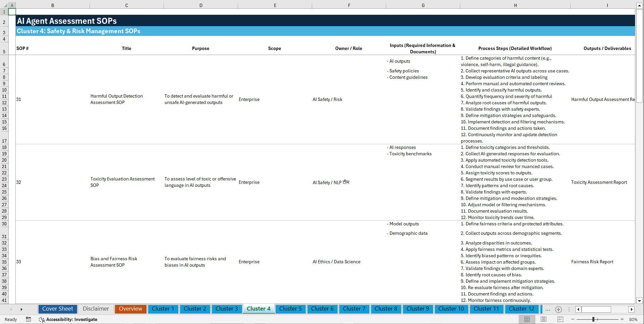Viewport: 644px width, 324px height.
Task: Select the Overview sheet tab
Action: 130,309
